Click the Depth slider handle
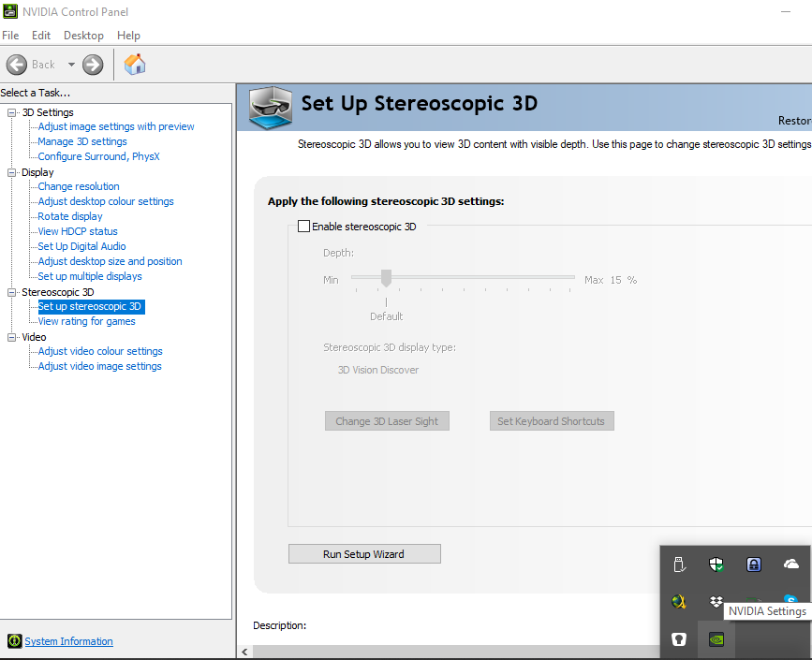Screen dimensions: 812x660 click(386, 278)
